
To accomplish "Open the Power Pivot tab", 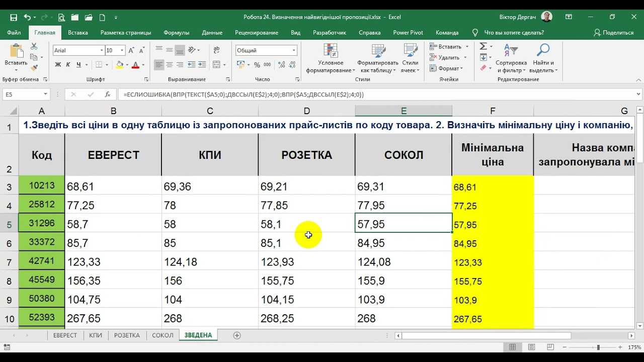I will pos(408,33).
